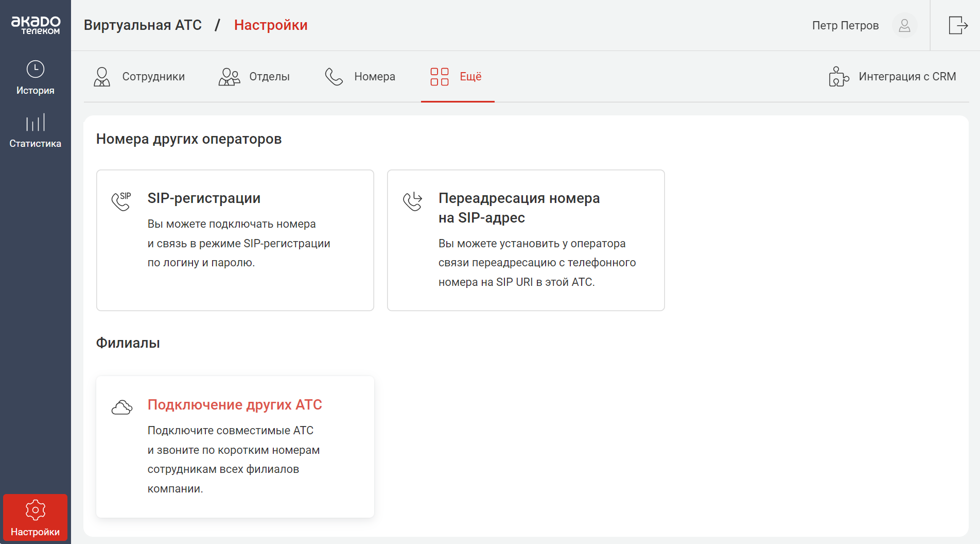Open the Статистика bar chart icon
Image resolution: width=980 pixels, height=544 pixels.
tap(36, 123)
